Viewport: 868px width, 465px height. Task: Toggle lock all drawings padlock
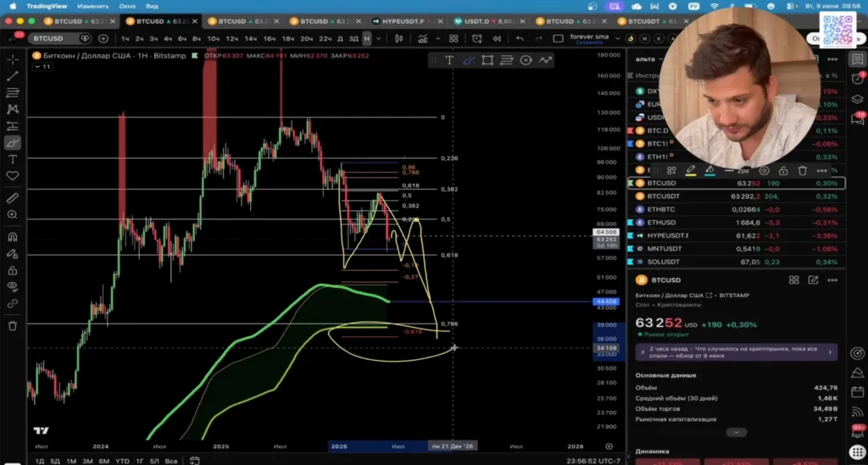[x=12, y=270]
